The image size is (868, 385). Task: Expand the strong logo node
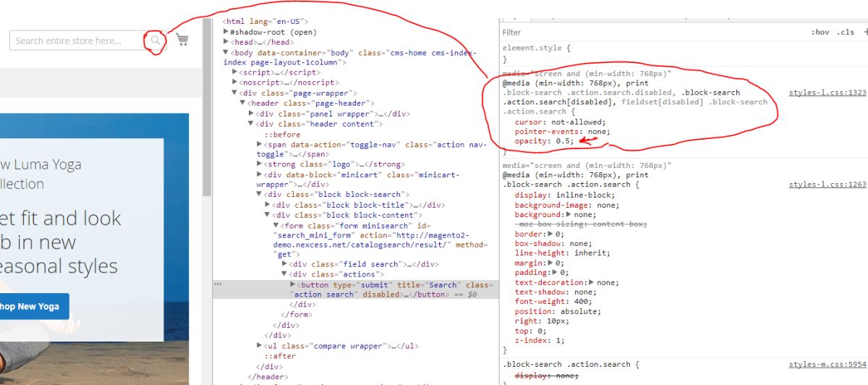click(259, 164)
